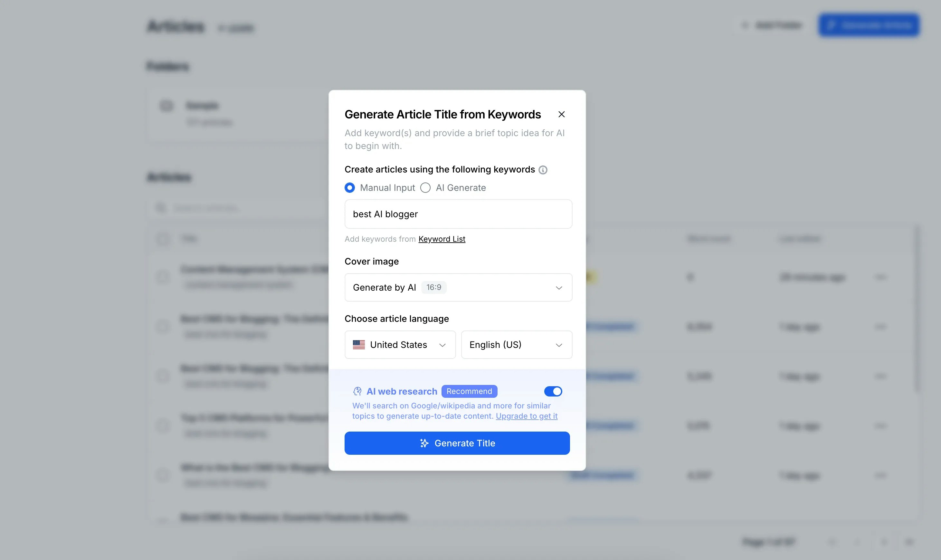Image resolution: width=941 pixels, height=560 pixels.
Task: Click the US flag icon in the country selector
Action: point(359,344)
